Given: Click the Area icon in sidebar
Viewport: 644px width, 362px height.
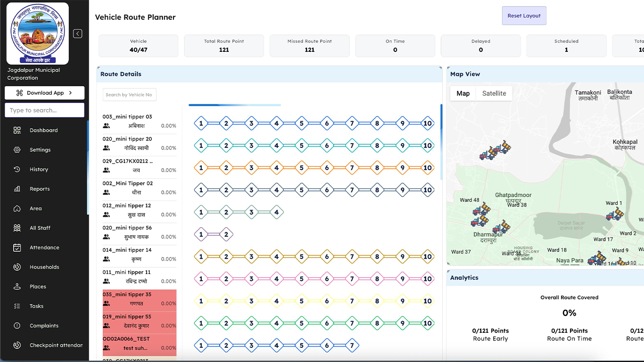Looking at the screenshot, I should pos(17,208).
